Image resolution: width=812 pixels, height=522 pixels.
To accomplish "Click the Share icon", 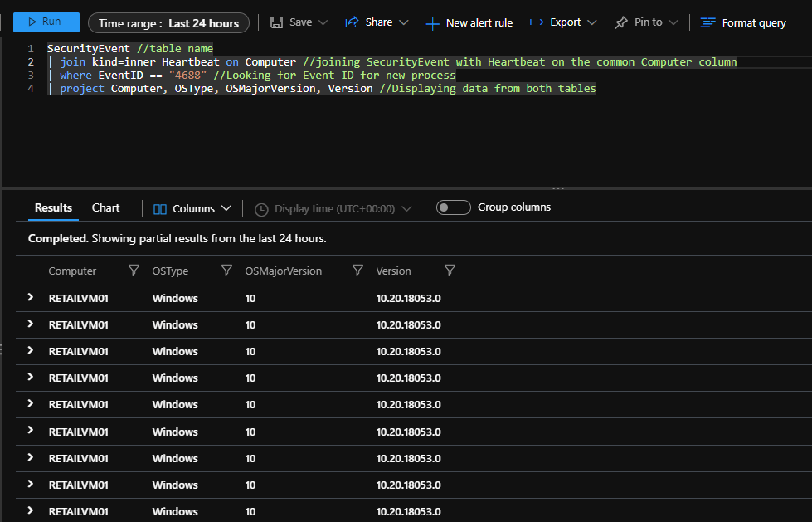I will [x=352, y=22].
